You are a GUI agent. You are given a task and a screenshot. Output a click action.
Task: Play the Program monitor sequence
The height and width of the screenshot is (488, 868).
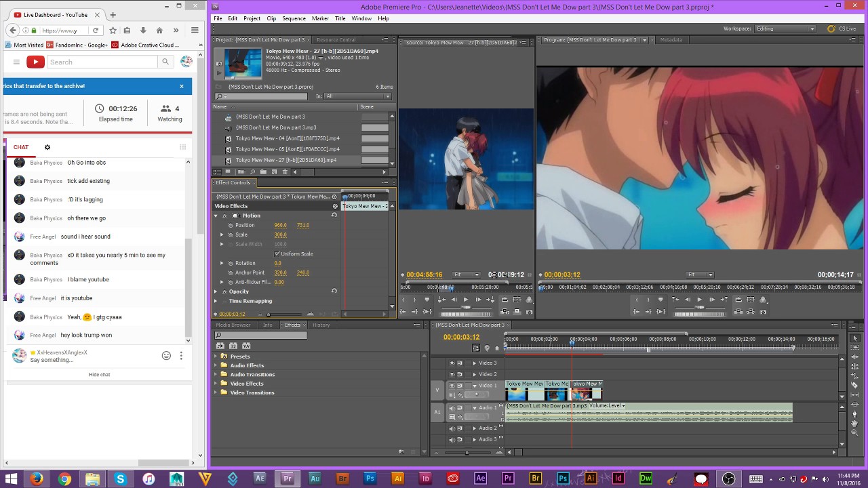click(x=699, y=300)
